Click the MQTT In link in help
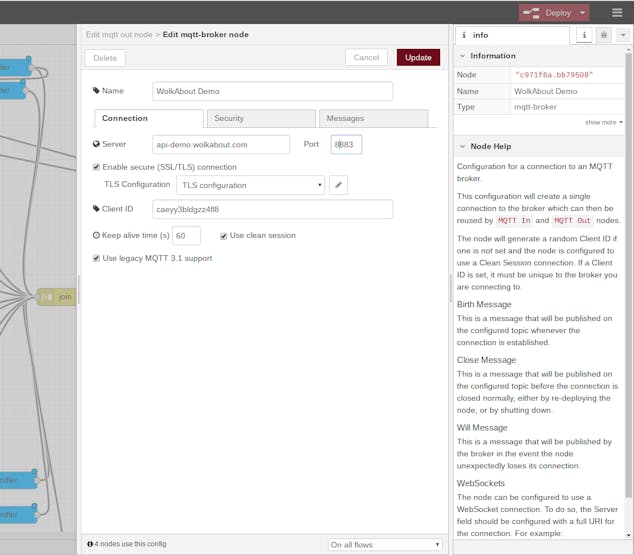 click(x=514, y=221)
